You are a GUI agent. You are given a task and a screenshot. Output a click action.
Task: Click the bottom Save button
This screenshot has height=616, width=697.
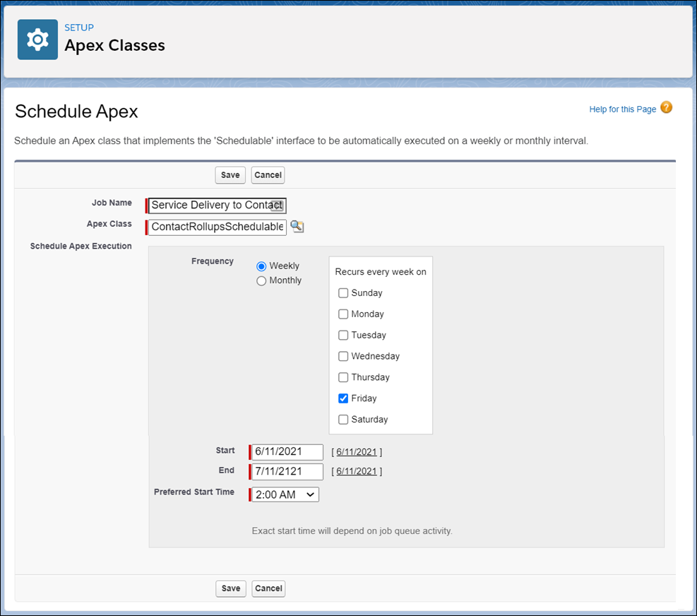231,588
